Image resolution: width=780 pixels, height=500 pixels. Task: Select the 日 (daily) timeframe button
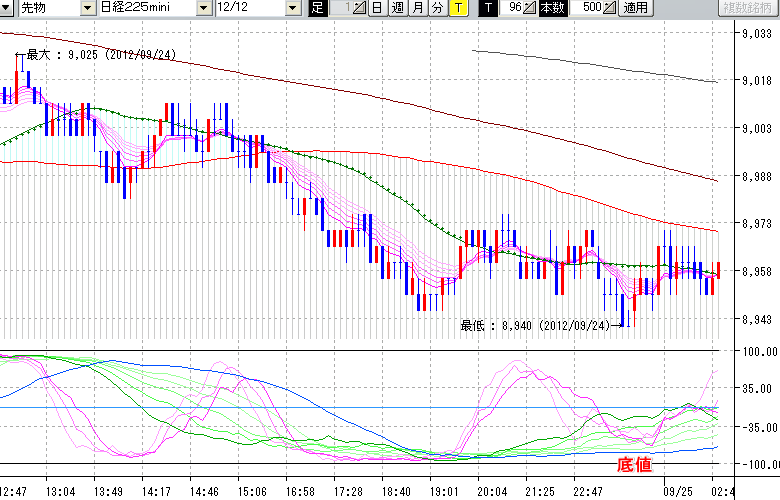click(377, 8)
